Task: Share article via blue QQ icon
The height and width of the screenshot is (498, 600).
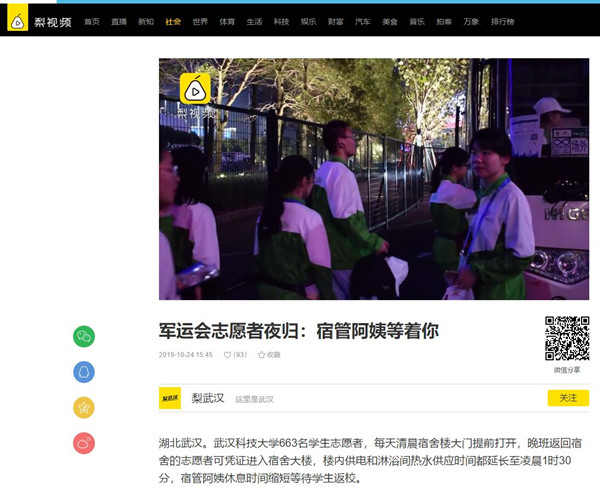Action: click(84, 372)
